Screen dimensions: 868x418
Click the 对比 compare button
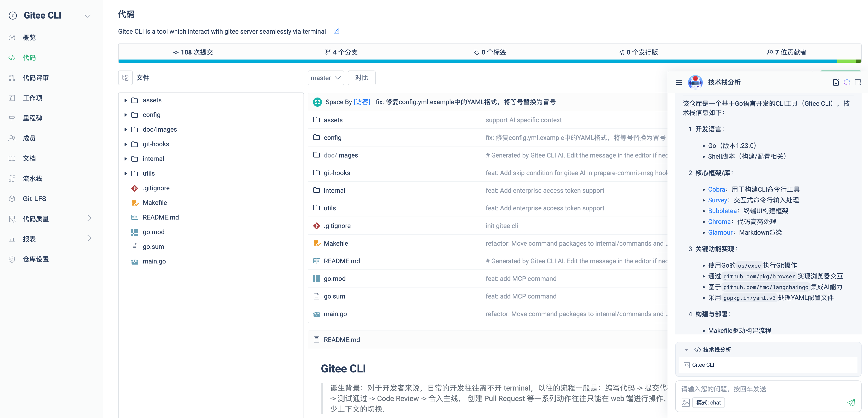(x=361, y=78)
